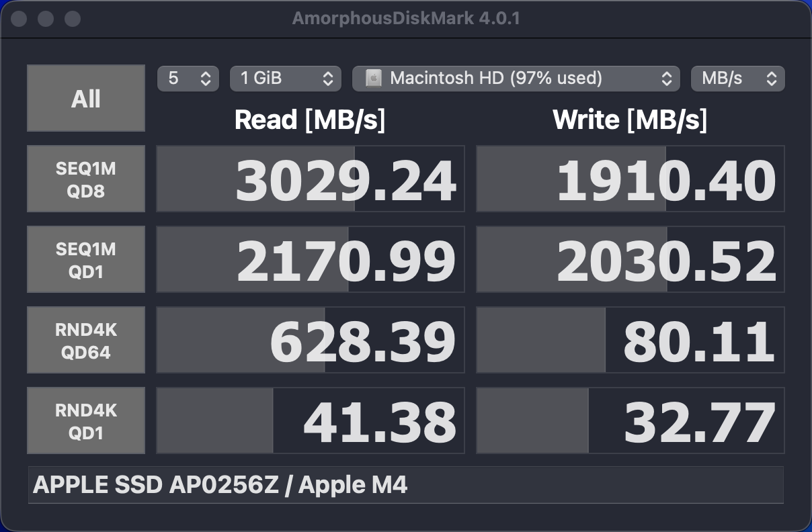Open the target drive selector dropdown
This screenshot has height=532, width=812.
[515, 79]
